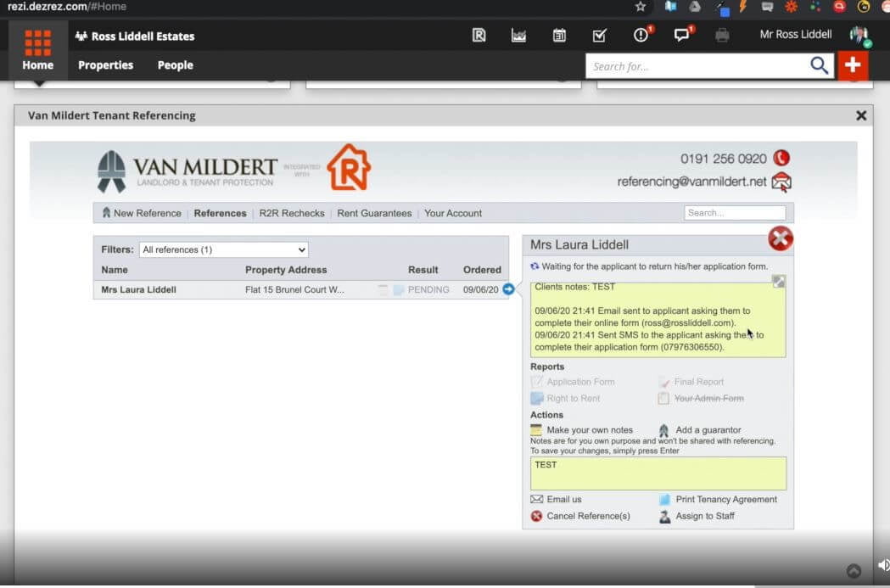
Task: Open the tasks checkmark icon
Action: [599, 36]
